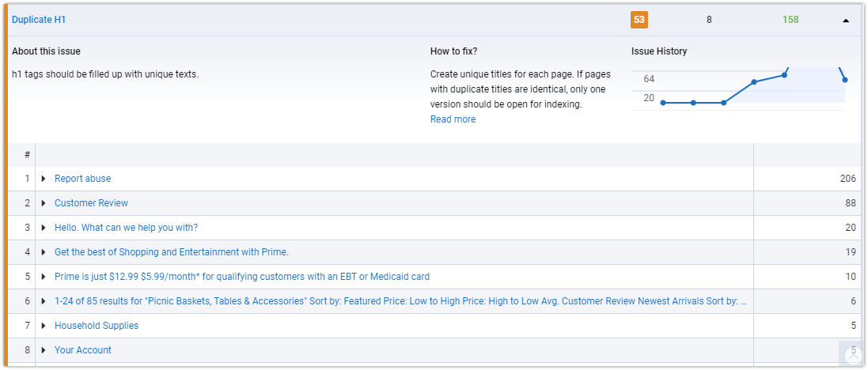The width and height of the screenshot is (868, 370).
Task: Click the scroll-to-top arrow button
Action: pos(852,354)
